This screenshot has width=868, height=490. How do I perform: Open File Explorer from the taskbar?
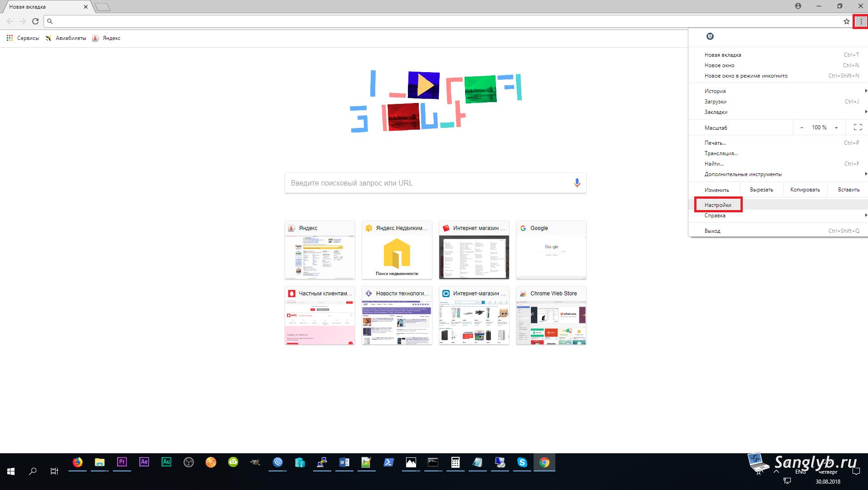[99, 462]
